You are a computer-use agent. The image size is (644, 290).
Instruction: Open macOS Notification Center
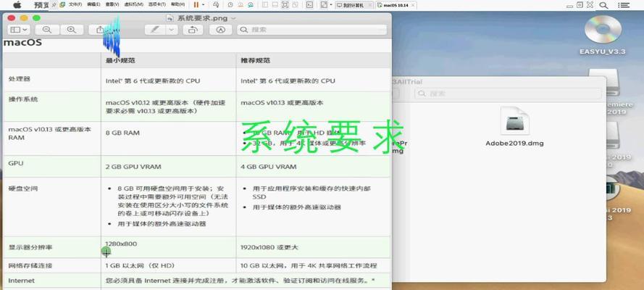click(x=624, y=5)
